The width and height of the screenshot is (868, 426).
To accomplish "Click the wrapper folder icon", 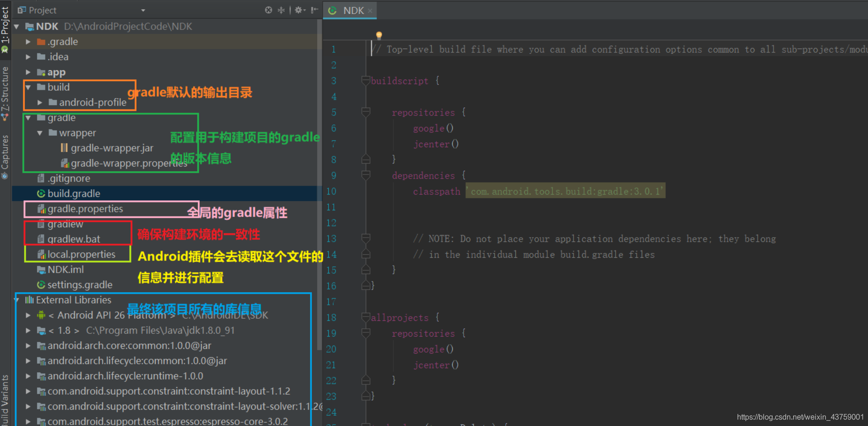I will tap(53, 133).
